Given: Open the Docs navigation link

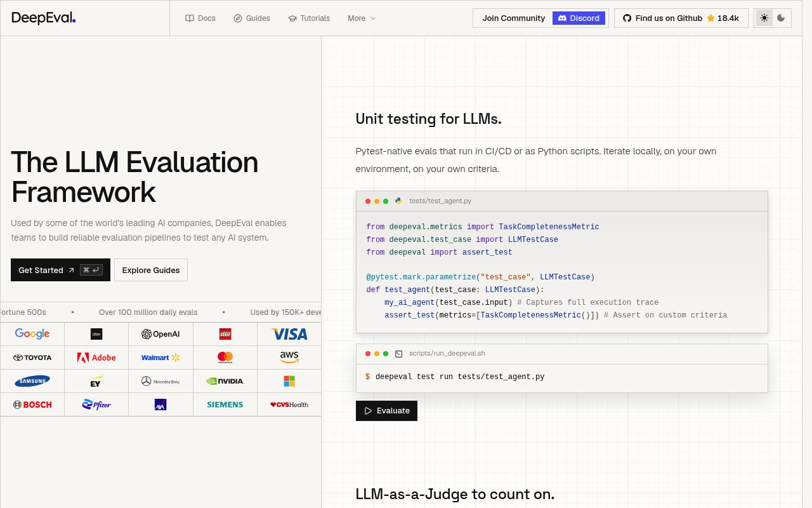Looking at the screenshot, I should click(x=200, y=18).
